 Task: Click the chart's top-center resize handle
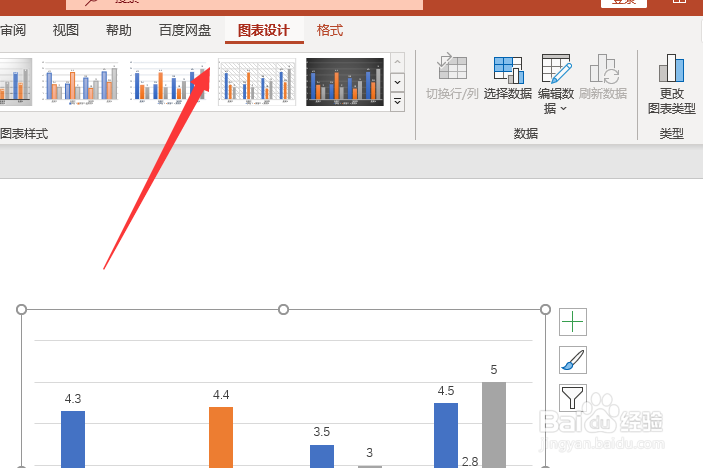coord(283,309)
